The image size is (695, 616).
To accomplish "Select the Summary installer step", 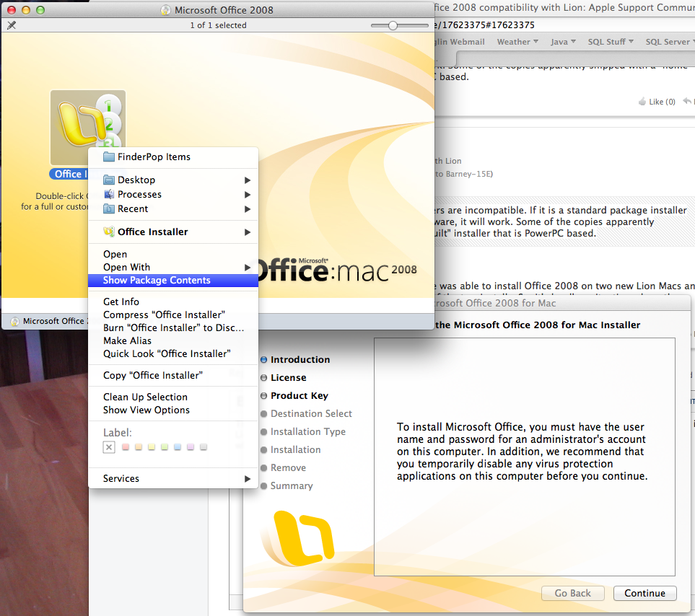I will [292, 485].
